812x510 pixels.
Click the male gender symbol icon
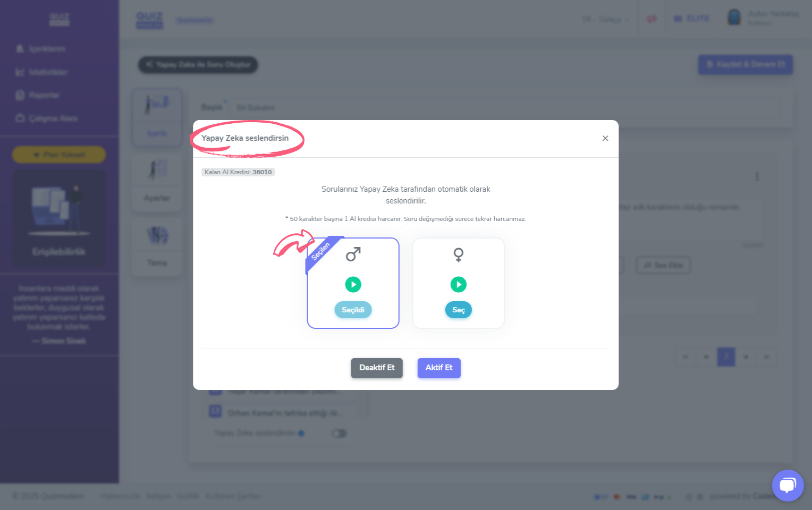353,254
